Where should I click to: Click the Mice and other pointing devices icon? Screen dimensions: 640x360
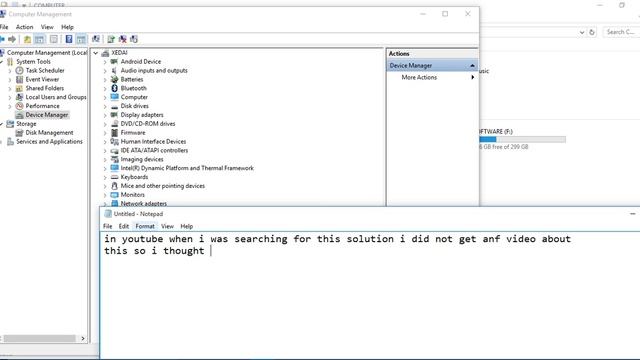pyautogui.click(x=114, y=186)
